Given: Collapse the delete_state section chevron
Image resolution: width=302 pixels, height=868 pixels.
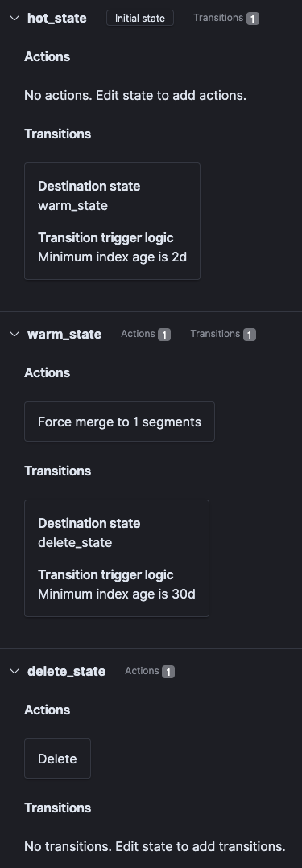Looking at the screenshot, I should pos(14,671).
